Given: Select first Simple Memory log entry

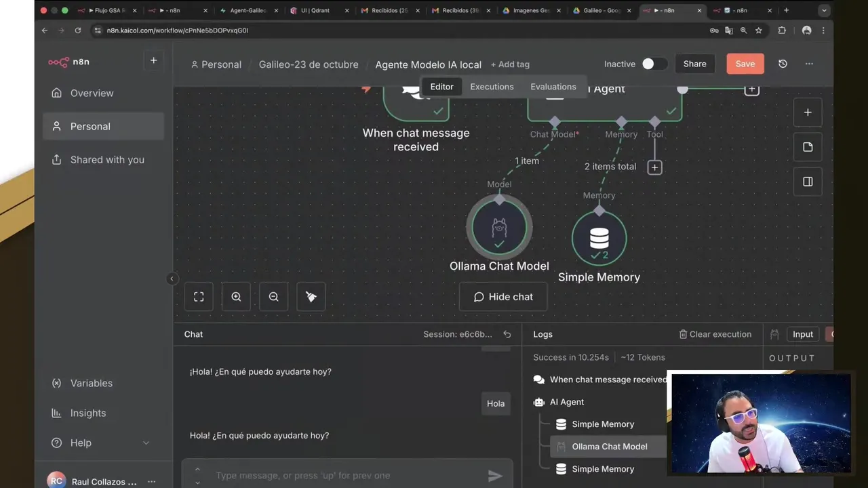Looking at the screenshot, I should click(x=603, y=424).
